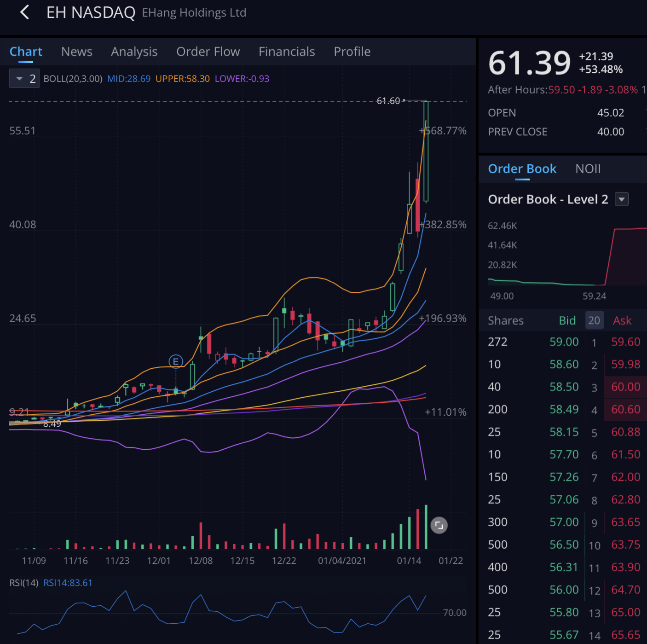Open the Financials tab

pos(287,52)
